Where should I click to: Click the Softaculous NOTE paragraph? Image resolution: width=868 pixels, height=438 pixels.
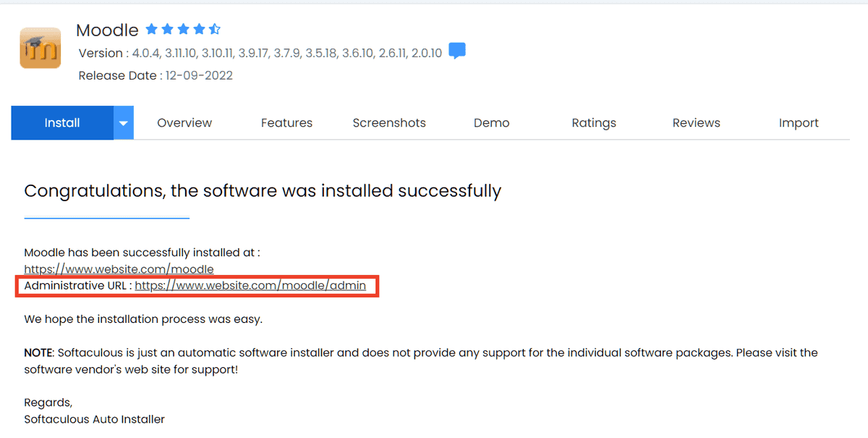[x=420, y=361]
